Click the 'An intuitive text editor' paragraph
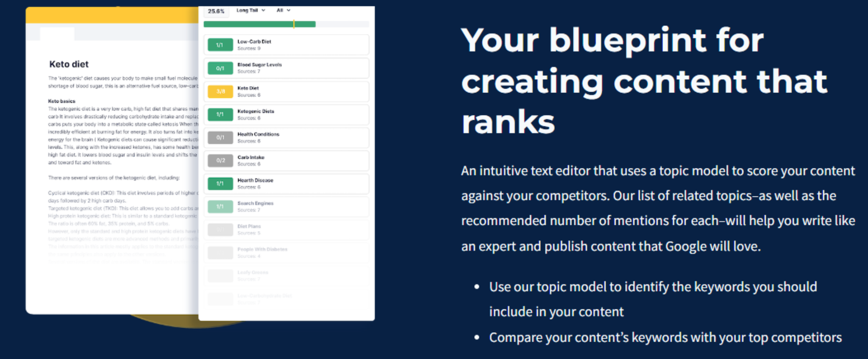 coord(658,208)
